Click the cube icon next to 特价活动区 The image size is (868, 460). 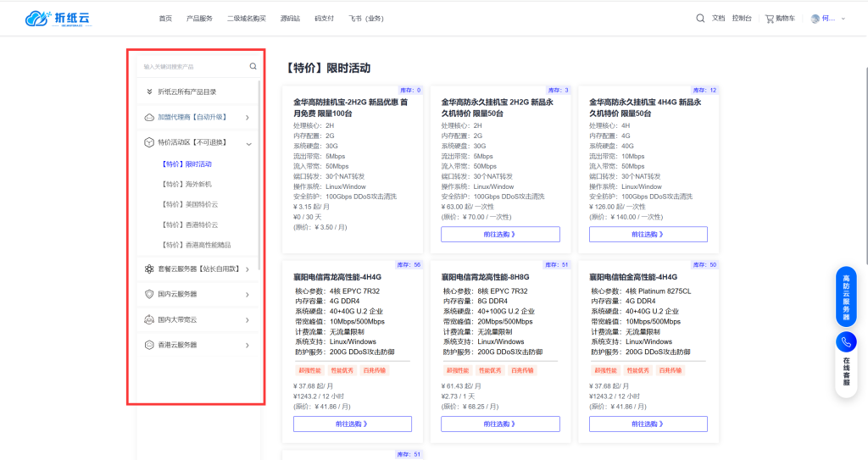[x=149, y=142]
